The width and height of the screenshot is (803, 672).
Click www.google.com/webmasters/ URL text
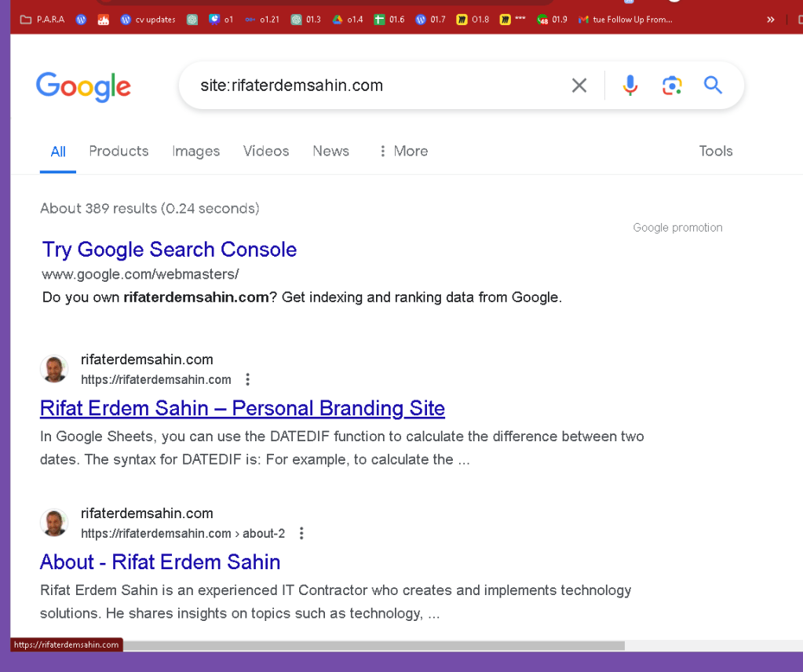(141, 274)
